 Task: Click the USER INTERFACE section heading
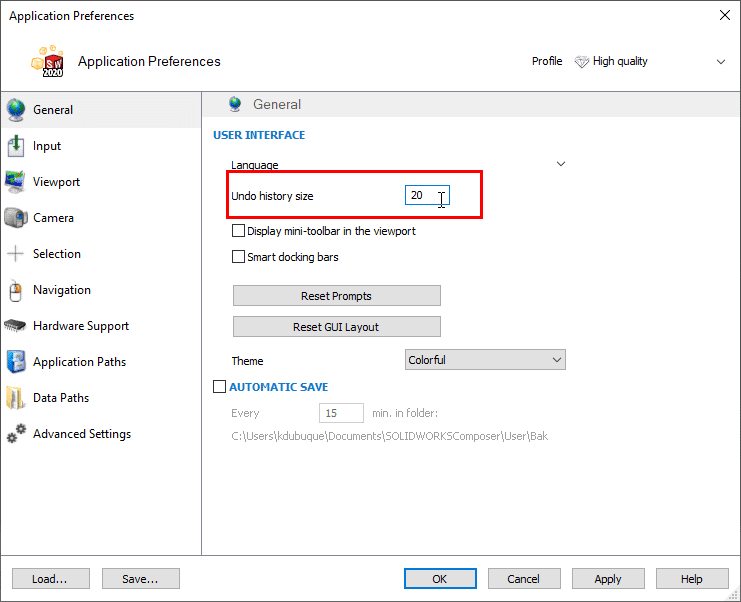[x=259, y=135]
